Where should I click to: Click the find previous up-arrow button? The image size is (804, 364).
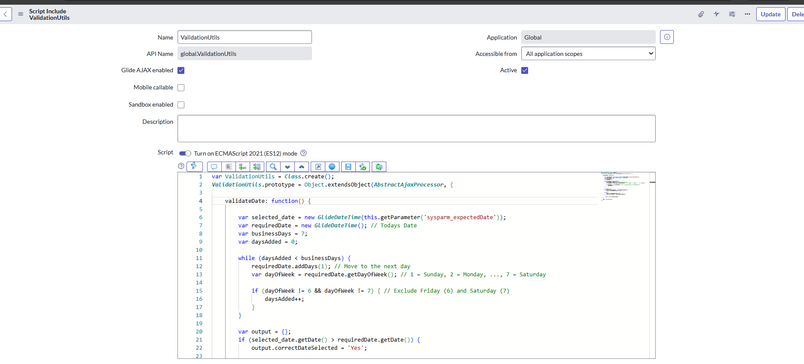(x=303, y=166)
